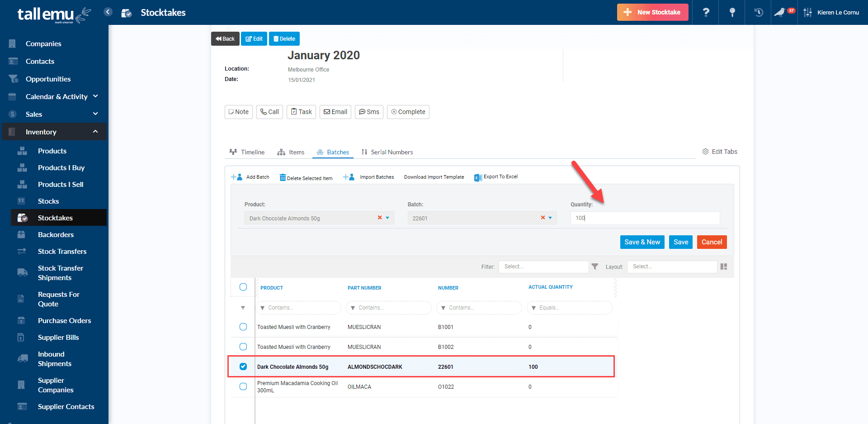The height and width of the screenshot is (424, 868).
Task: Open the Filter select dropdown
Action: [544, 267]
